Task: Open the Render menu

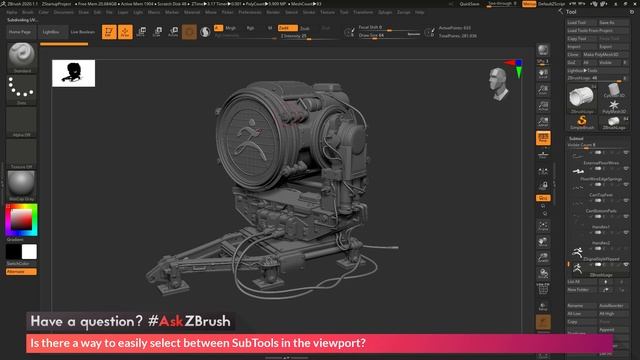Action: [273, 12]
